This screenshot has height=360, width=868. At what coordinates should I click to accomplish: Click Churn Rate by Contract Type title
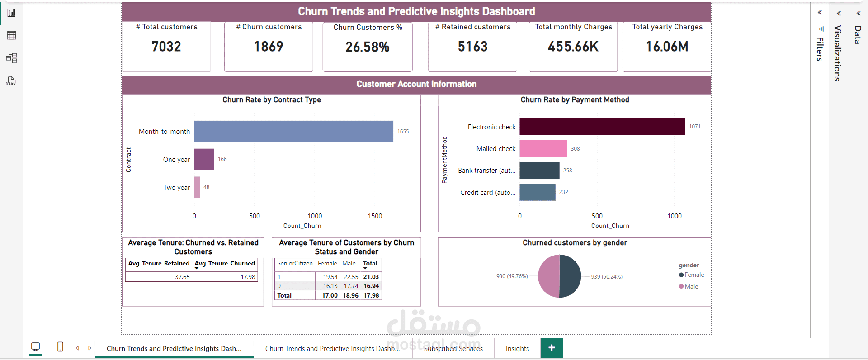click(x=272, y=99)
